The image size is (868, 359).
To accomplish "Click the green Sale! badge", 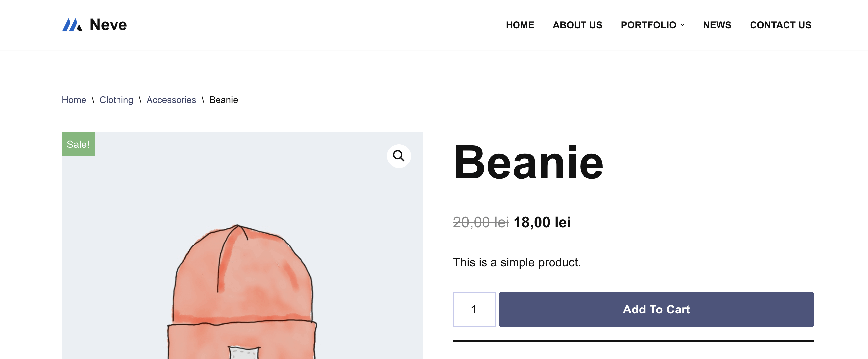I will [x=78, y=144].
